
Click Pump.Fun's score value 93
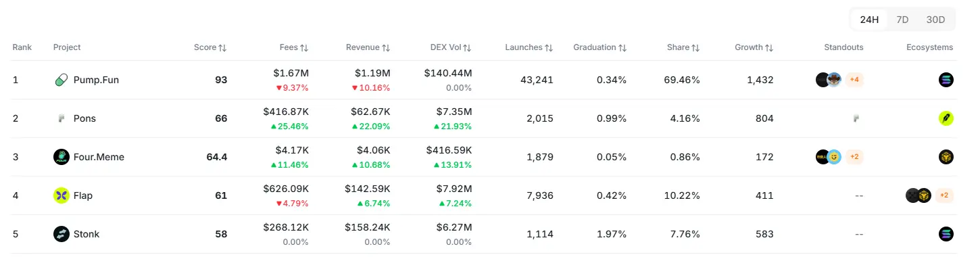click(x=221, y=80)
